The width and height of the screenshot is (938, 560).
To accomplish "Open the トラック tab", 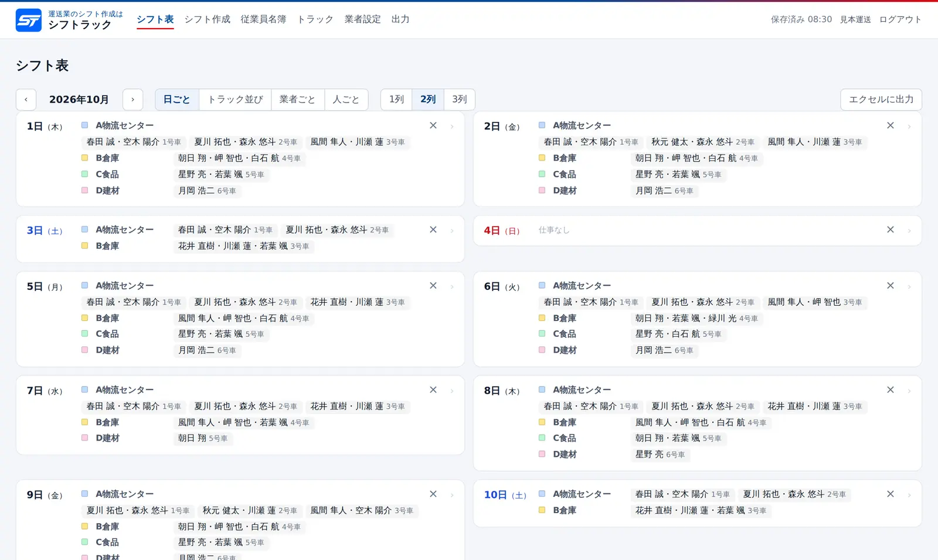I will [x=315, y=19].
